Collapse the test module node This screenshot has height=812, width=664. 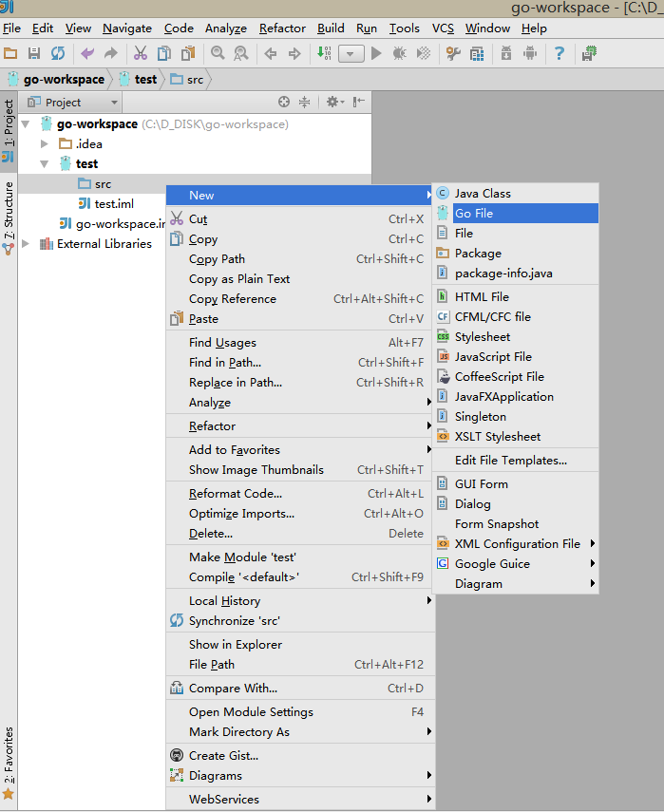pyautogui.click(x=45, y=164)
